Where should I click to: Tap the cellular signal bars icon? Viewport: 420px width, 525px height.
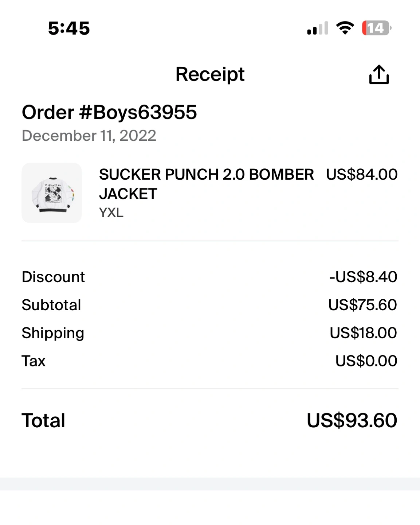click(318, 28)
